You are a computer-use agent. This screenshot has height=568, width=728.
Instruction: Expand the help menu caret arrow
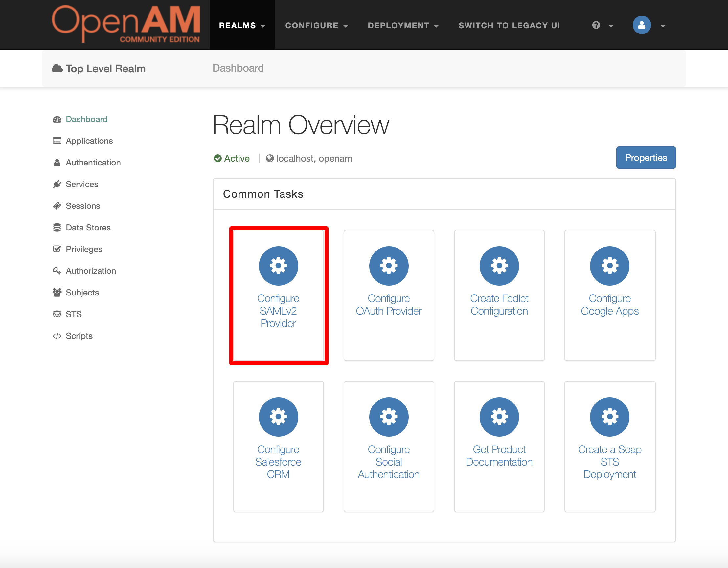(611, 26)
